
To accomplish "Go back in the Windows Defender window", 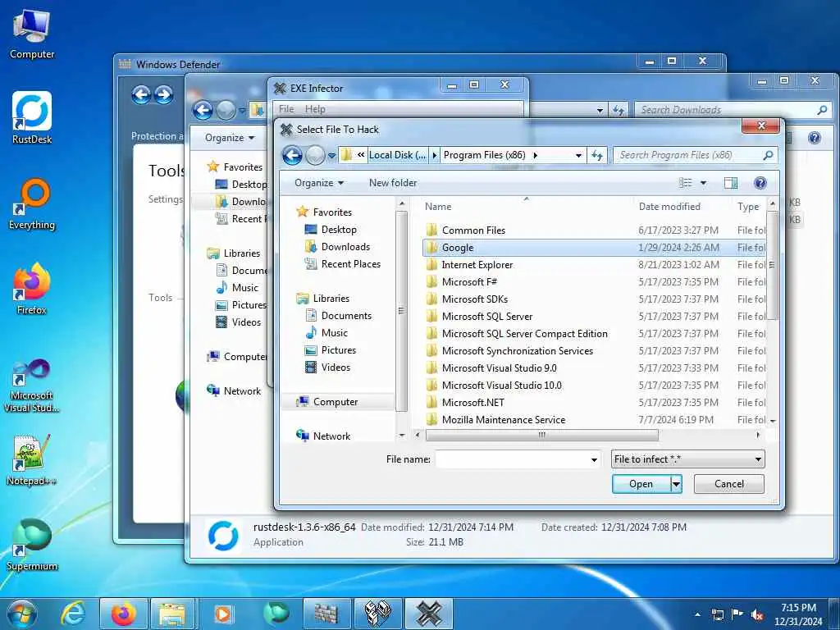I will click(x=141, y=95).
